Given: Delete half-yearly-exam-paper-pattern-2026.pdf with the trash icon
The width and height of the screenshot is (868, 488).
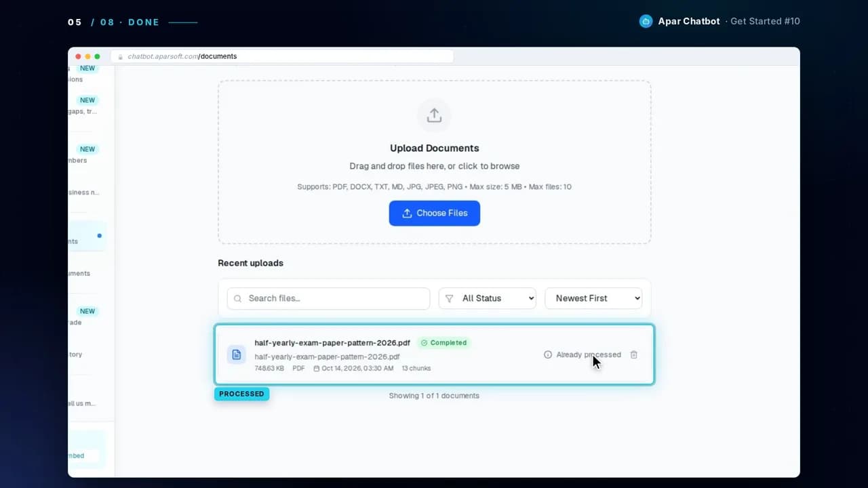Looking at the screenshot, I should [x=634, y=354].
